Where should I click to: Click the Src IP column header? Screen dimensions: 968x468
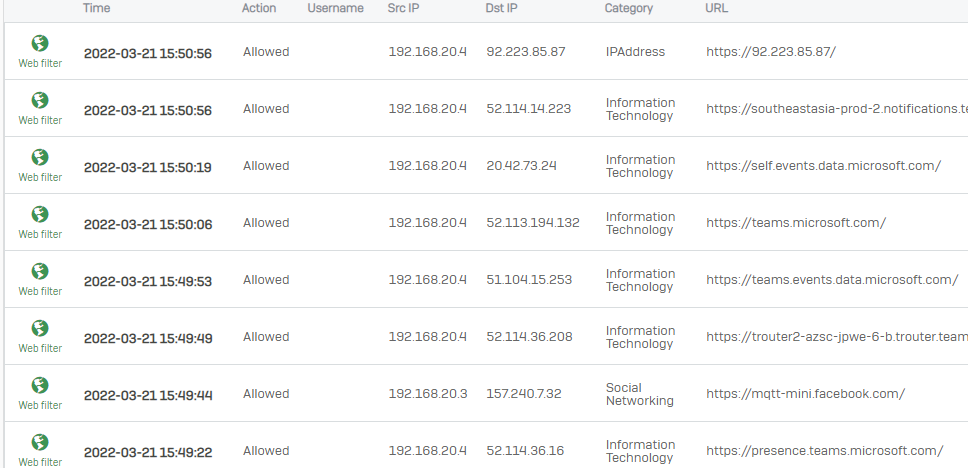point(404,9)
